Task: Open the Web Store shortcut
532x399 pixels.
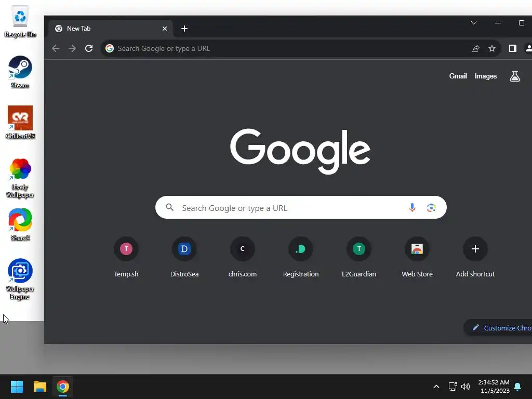Action: point(417,257)
